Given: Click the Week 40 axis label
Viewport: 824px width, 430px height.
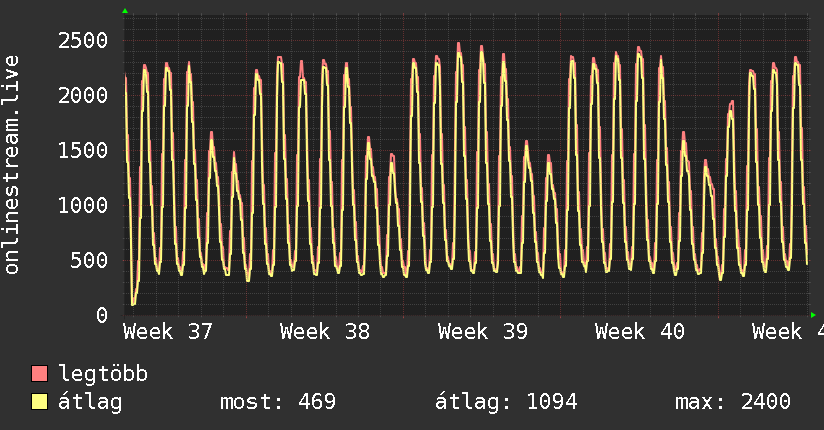Looking at the screenshot, I should click(640, 332).
